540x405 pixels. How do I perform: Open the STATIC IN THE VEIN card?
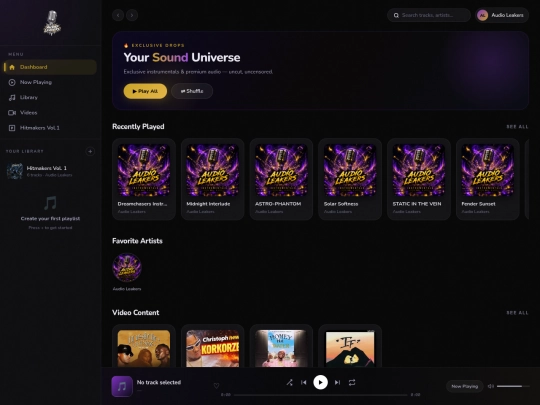pos(419,179)
